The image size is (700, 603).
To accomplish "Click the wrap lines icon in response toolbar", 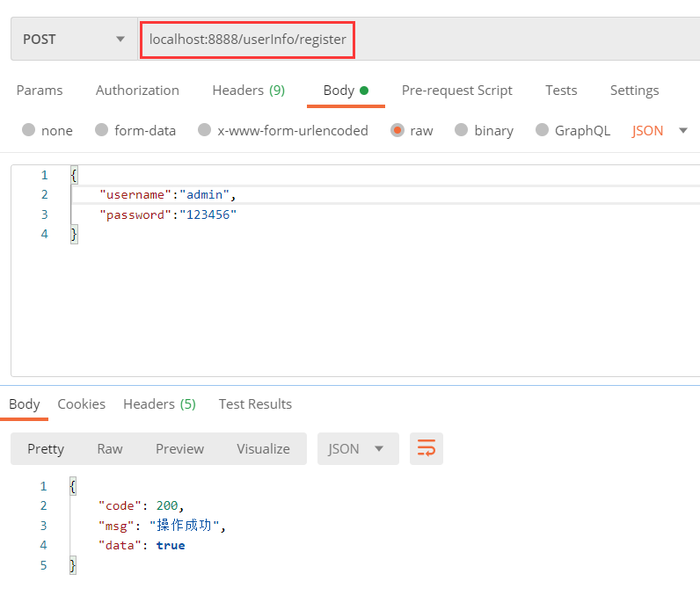I will pyautogui.click(x=426, y=449).
